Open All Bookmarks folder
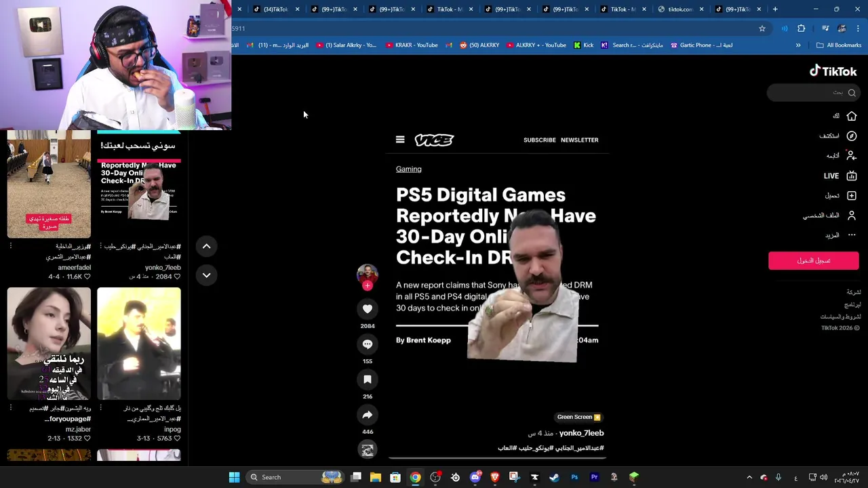868x488 pixels. pyautogui.click(x=839, y=45)
